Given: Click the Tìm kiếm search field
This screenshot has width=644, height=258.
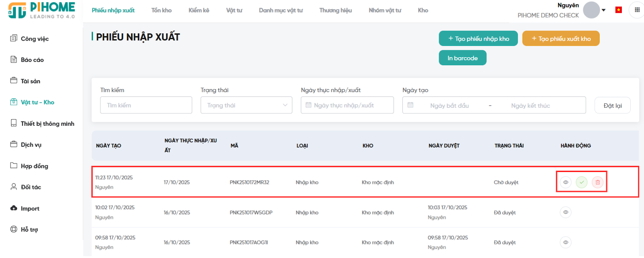Looking at the screenshot, I should (146, 105).
